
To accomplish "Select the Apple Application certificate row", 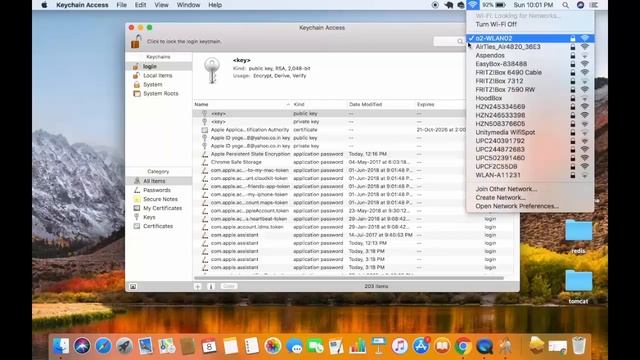I will coord(329,130).
